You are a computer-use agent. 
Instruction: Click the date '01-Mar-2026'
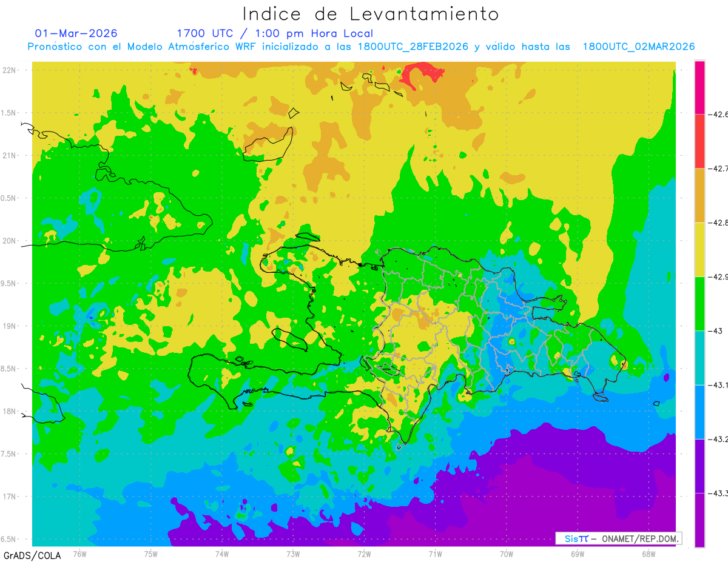(x=76, y=33)
